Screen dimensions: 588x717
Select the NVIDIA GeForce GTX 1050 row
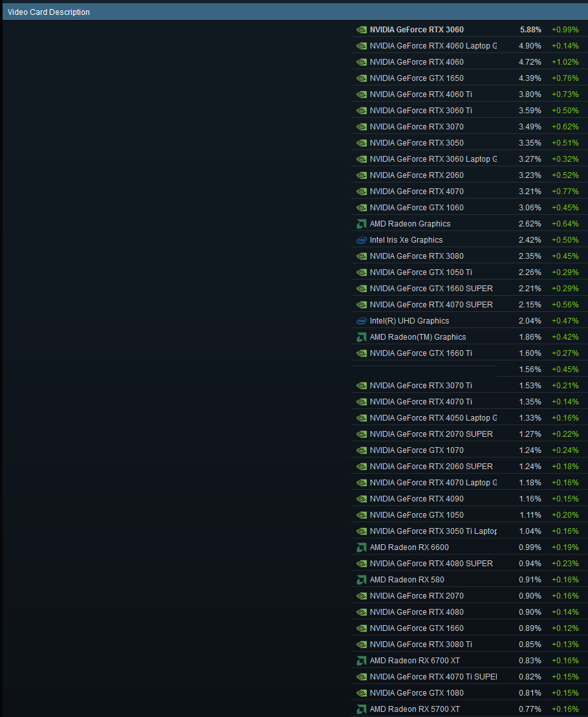click(x=470, y=515)
